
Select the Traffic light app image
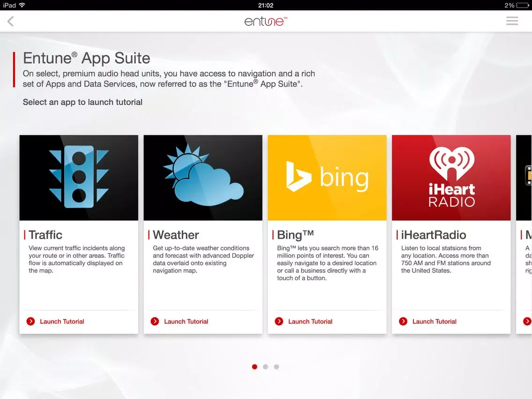click(x=79, y=178)
